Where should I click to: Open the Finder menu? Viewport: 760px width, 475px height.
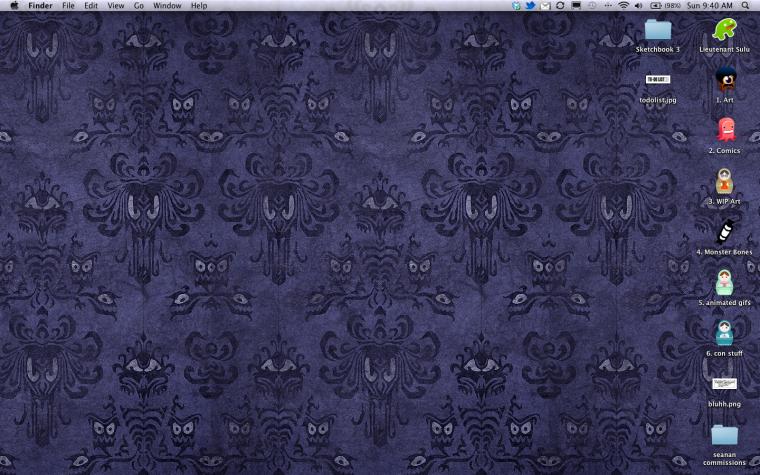[x=40, y=6]
